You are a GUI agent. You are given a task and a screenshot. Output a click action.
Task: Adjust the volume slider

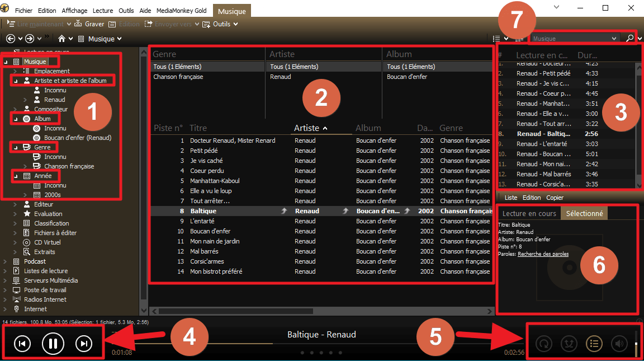636,344
